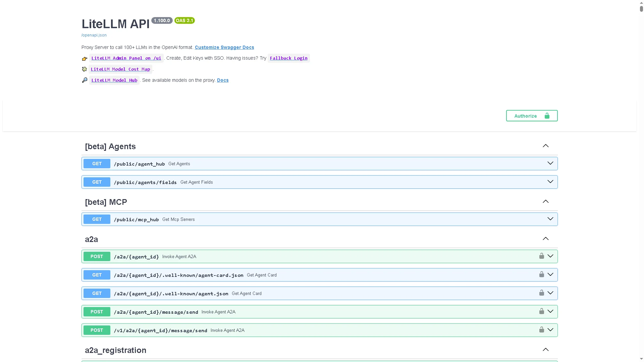The image size is (644, 362).
Task: Open the Authorize dialog
Action: pyautogui.click(x=532, y=116)
